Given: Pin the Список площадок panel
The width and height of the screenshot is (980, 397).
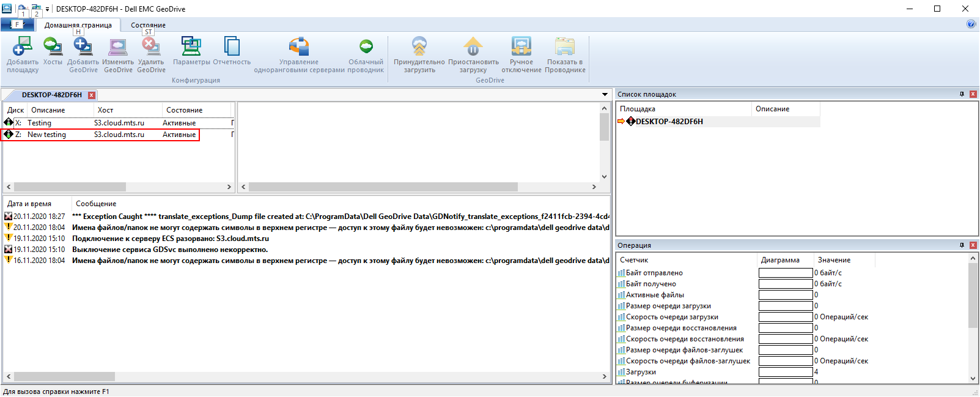Looking at the screenshot, I should coord(962,94).
